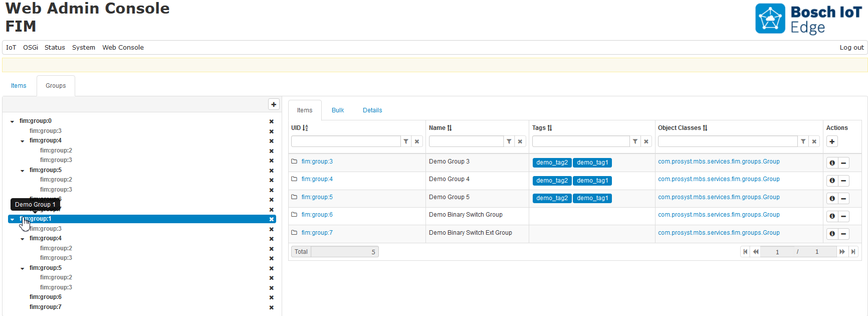This screenshot has height=316, width=868.
Task: Collapse fim:group:5 under fim:group:0
Action: [x=23, y=171]
